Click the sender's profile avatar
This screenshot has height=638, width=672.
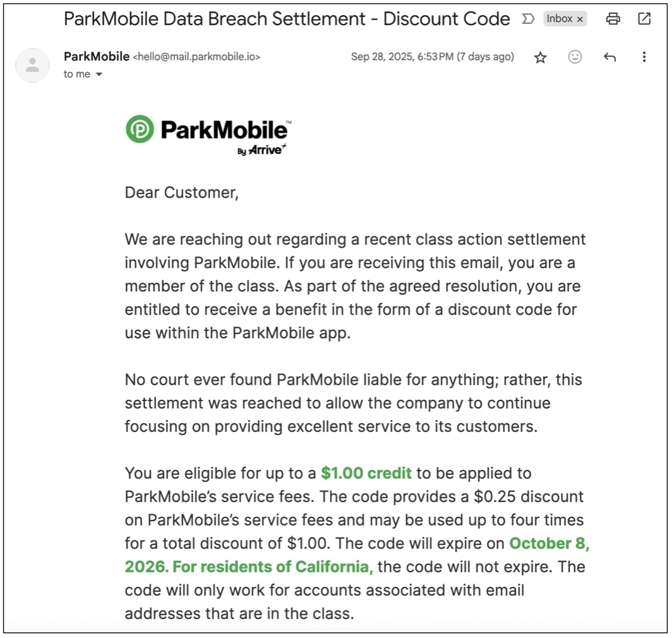[32, 65]
